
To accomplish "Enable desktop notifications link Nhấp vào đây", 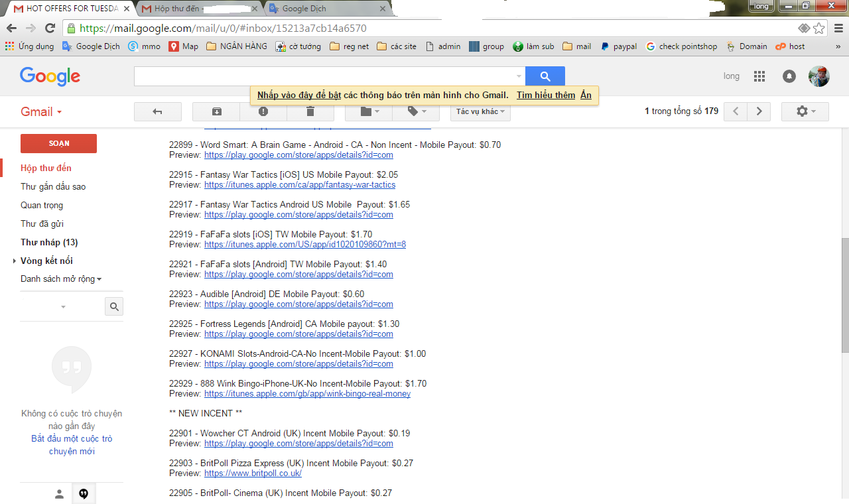I will (299, 95).
